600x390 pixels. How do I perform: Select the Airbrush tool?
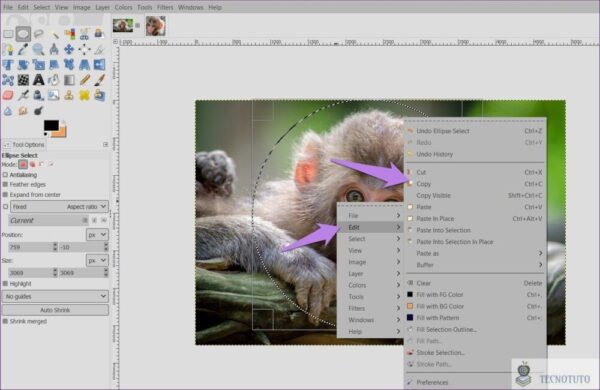point(23,95)
